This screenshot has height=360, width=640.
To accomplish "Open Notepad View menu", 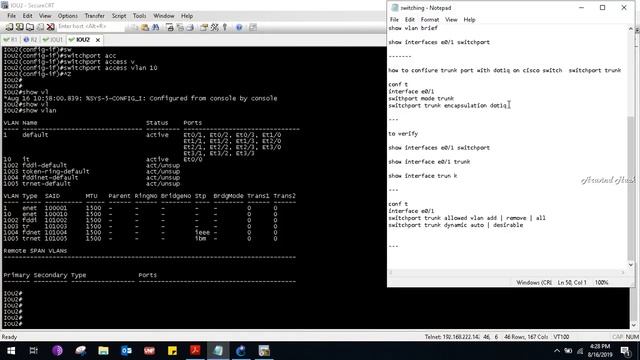I will point(451,20).
